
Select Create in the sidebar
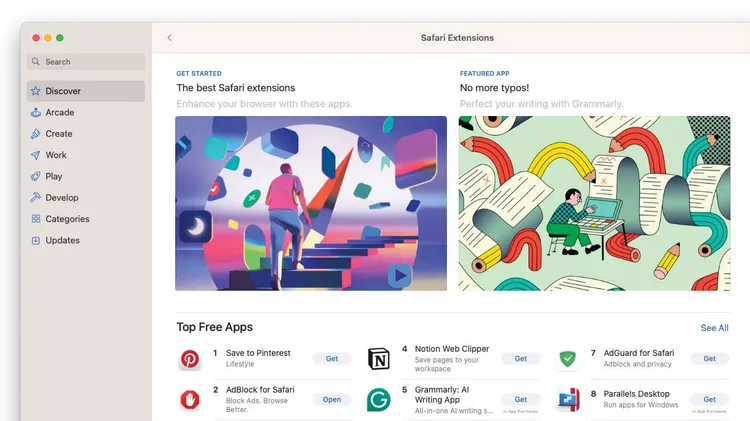(86, 134)
